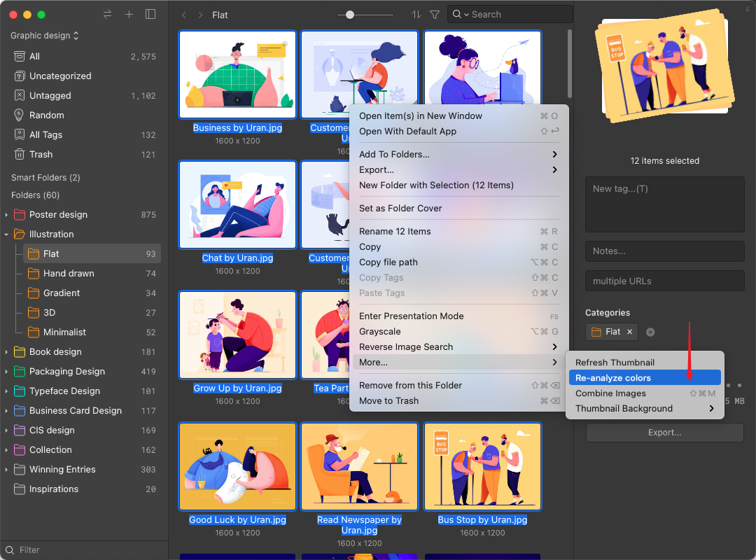Choose Re-analyze colors
The image size is (756, 560).
(645, 378)
